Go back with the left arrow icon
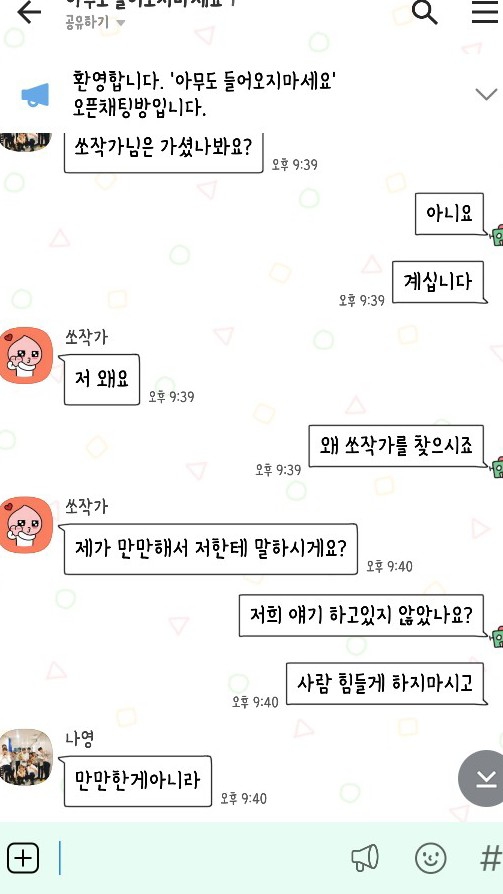503x894 pixels. (29, 12)
